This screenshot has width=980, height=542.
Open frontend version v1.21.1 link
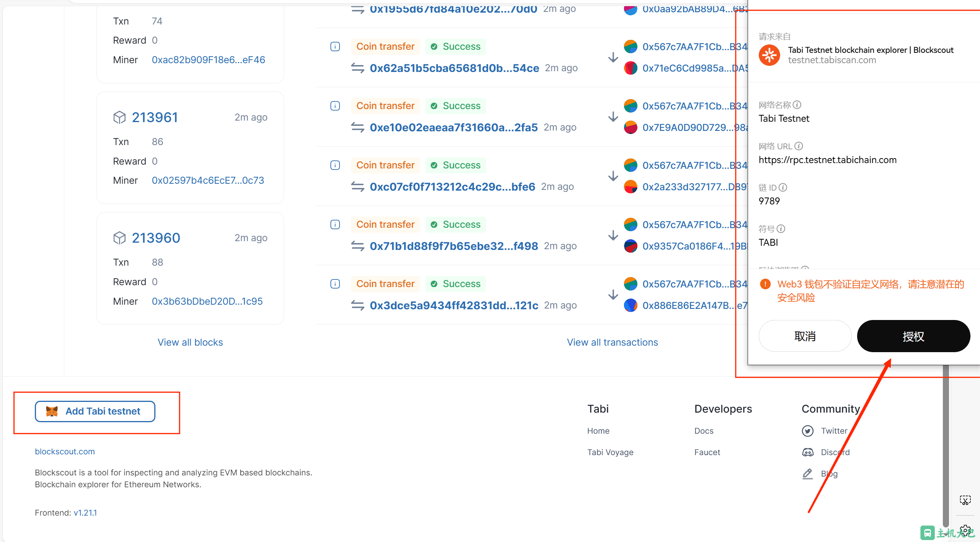click(85, 513)
